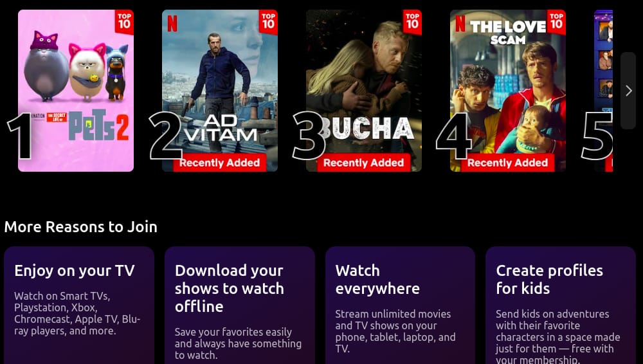The width and height of the screenshot is (643, 364).
Task: Click the rank number 1 beside Pets 2
Action: [19, 136]
